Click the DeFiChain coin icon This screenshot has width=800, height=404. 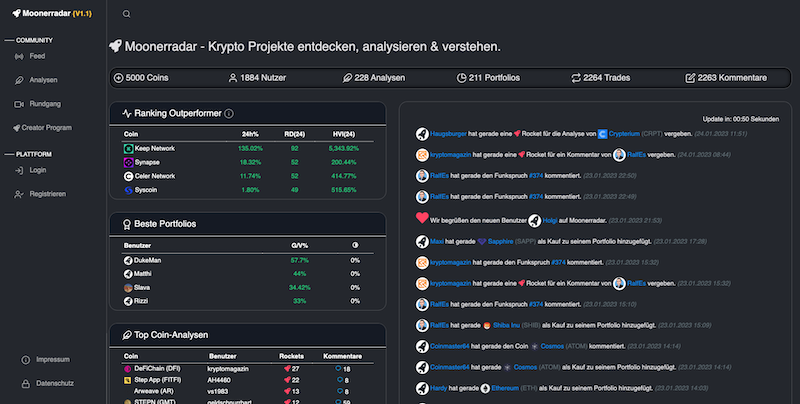coord(128,369)
